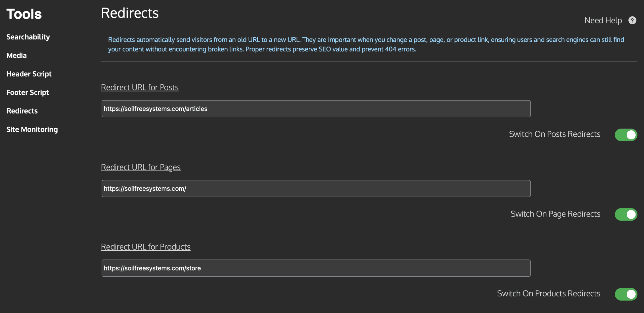The width and height of the screenshot is (644, 313).
Task: Open the Header Script section
Action: tap(29, 74)
